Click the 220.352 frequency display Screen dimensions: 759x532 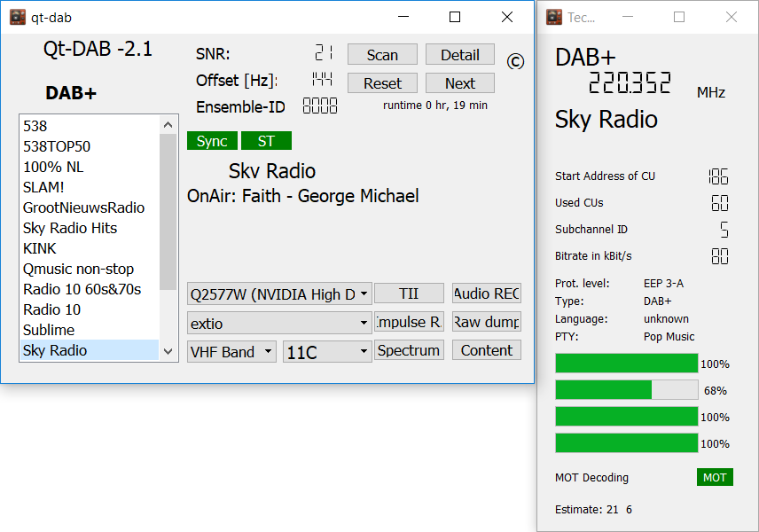[x=630, y=82]
